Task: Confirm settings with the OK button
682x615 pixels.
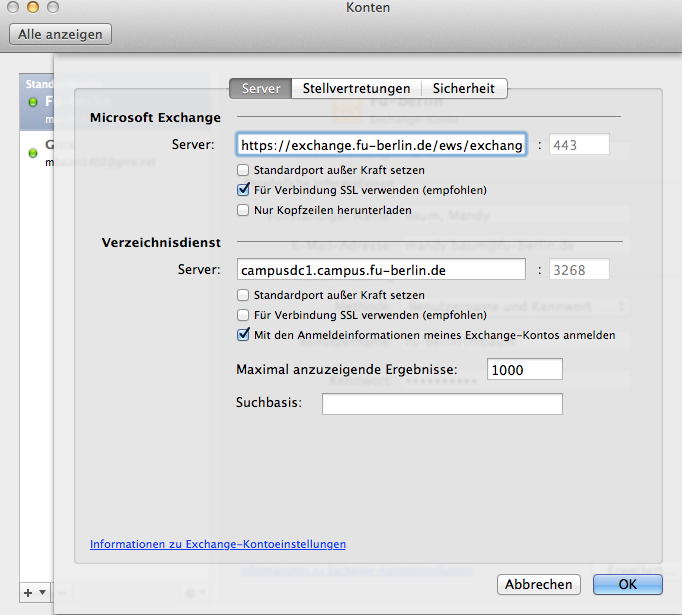Action: pyautogui.click(x=627, y=584)
